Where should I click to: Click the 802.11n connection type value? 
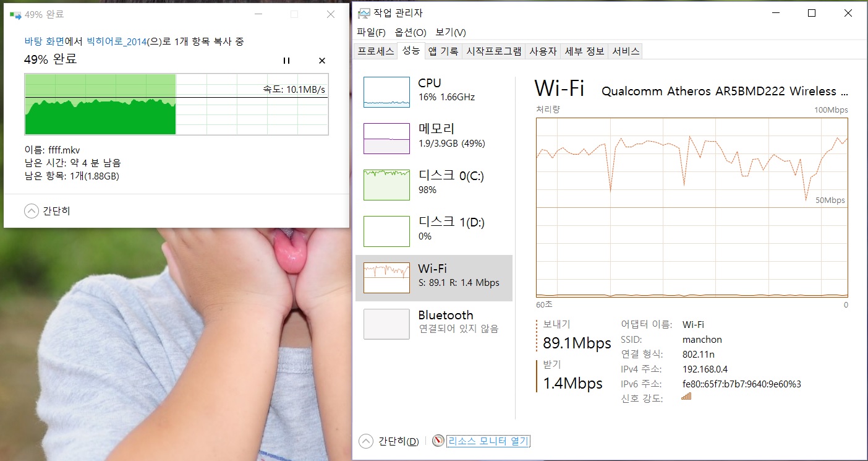pyautogui.click(x=699, y=355)
